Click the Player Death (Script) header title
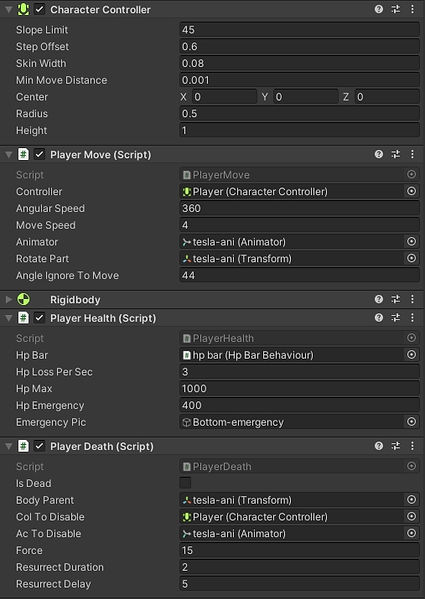 click(x=102, y=447)
